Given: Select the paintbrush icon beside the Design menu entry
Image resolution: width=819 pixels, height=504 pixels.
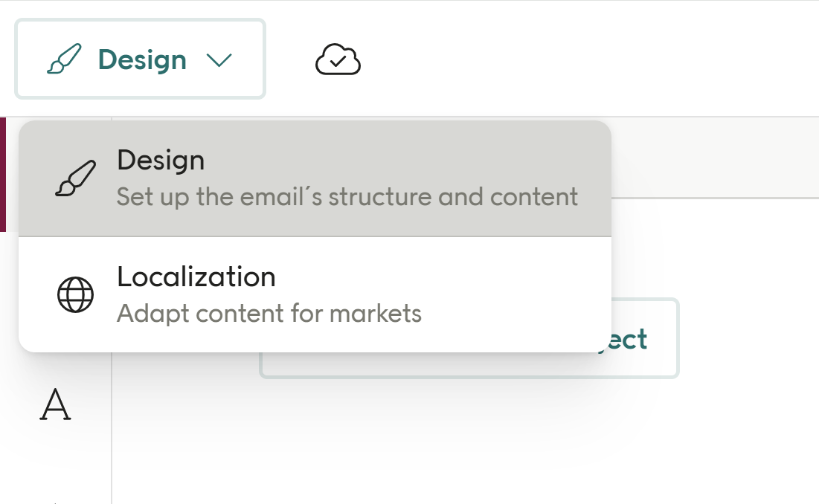Looking at the screenshot, I should coord(76,177).
